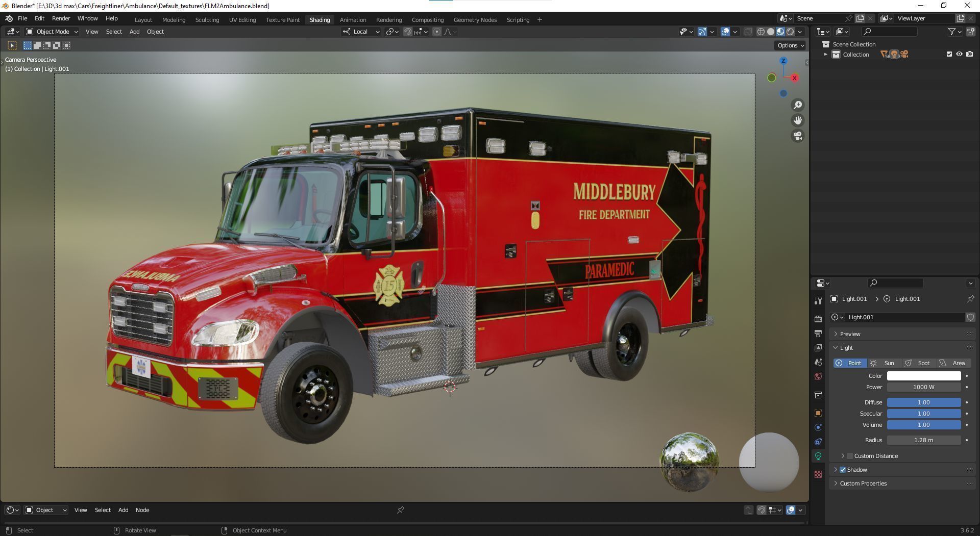This screenshot has height=536, width=980.
Task: Set light type to Spot
Action: [x=919, y=363]
